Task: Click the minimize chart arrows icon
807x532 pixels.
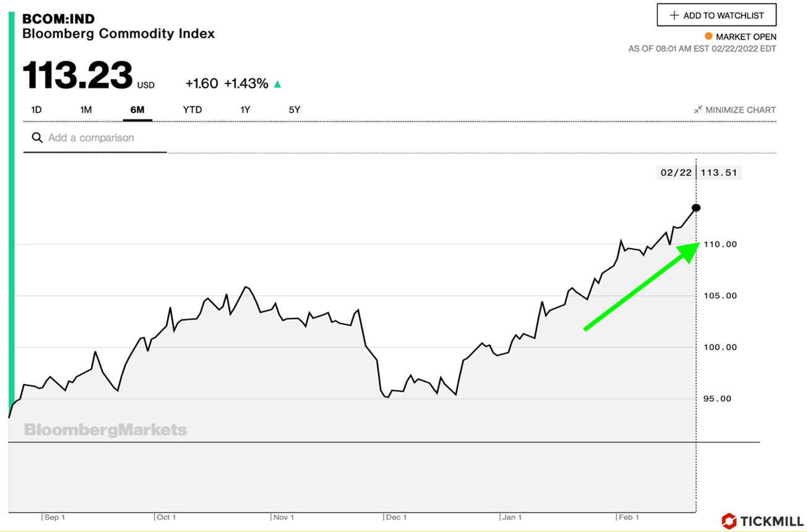Action: coord(698,109)
